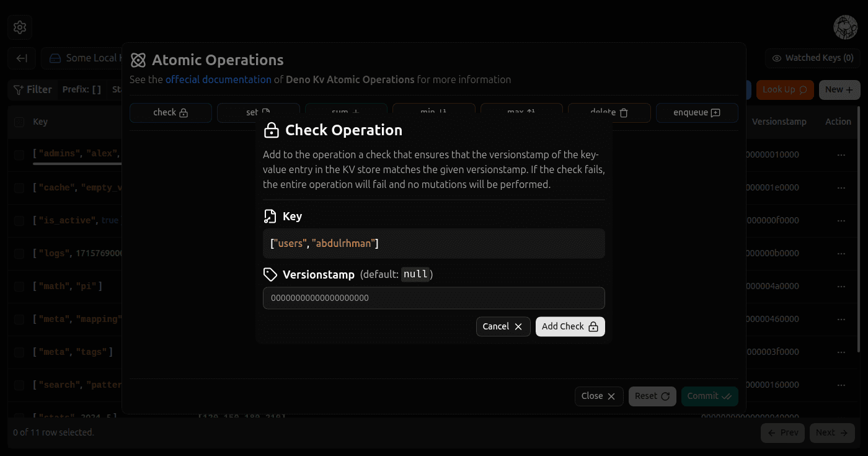Open Watched Keys (0) panel

(x=812, y=58)
